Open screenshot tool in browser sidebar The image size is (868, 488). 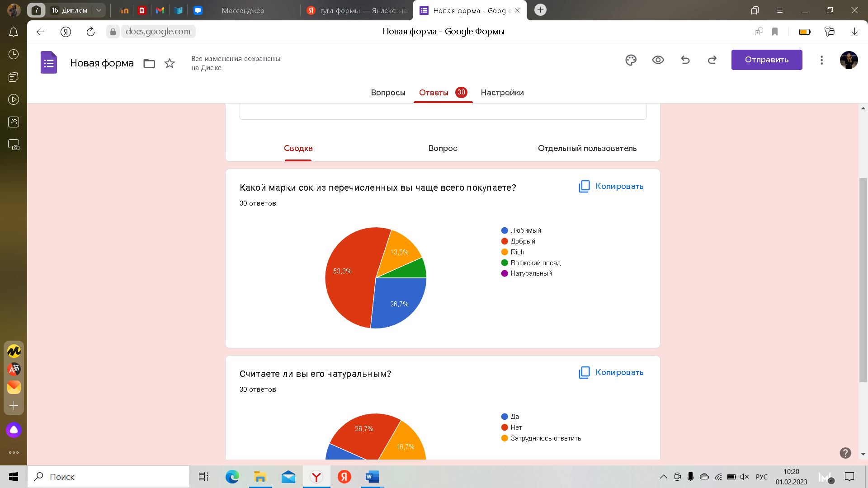[x=14, y=145]
